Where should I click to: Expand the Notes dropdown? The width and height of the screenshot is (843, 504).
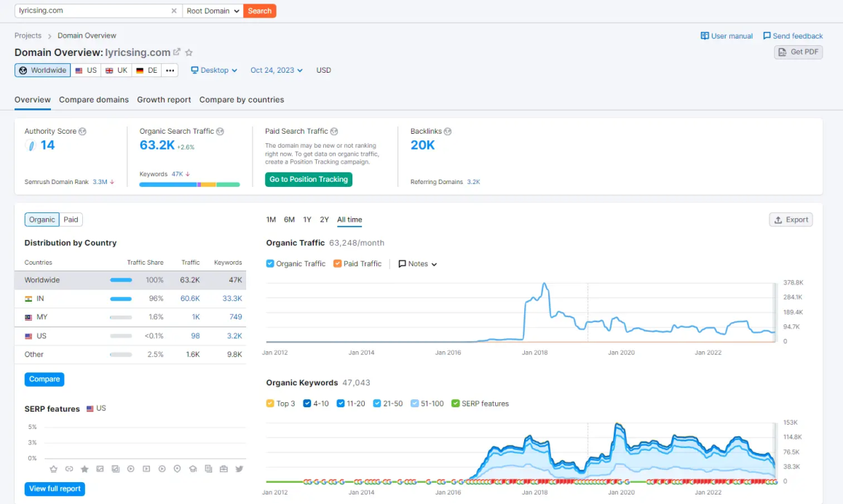click(417, 264)
